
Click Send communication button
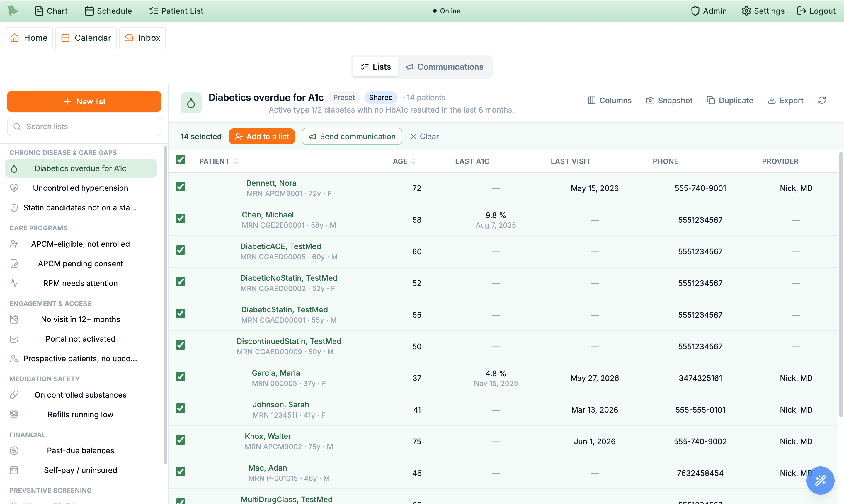click(352, 136)
